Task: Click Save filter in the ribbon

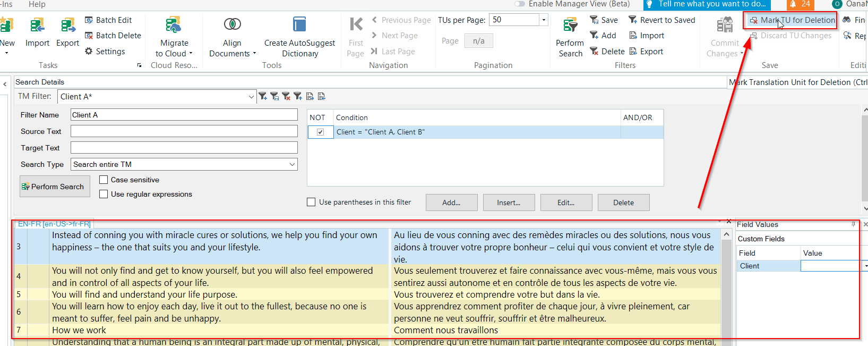Action: (604, 20)
